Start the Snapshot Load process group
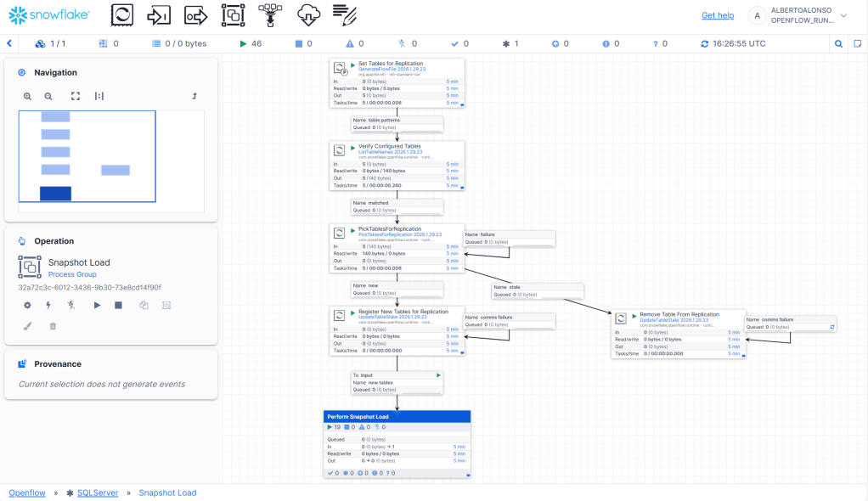868x501 pixels. (97, 305)
